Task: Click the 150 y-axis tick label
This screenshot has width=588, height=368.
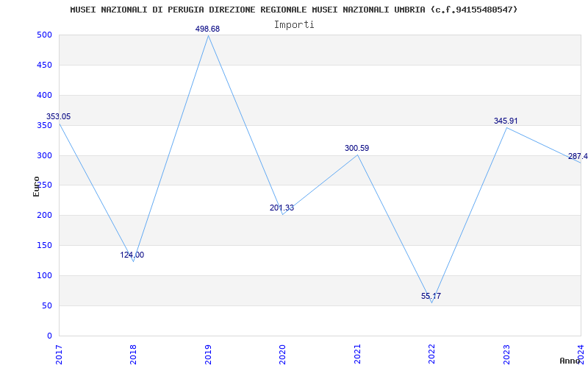Action: (44, 246)
